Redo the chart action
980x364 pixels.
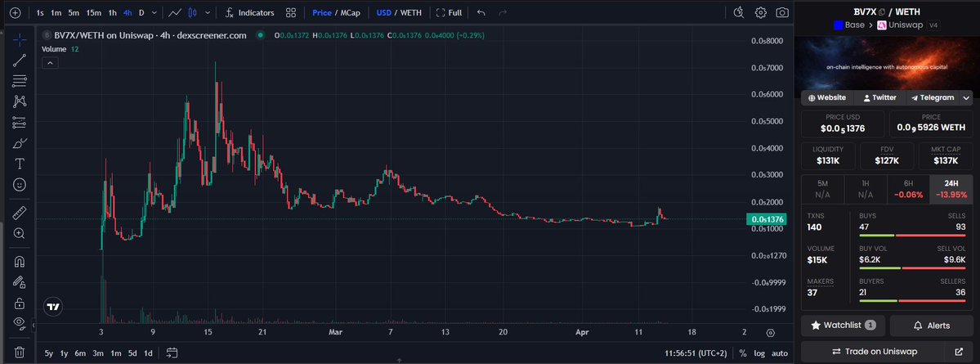click(x=503, y=12)
